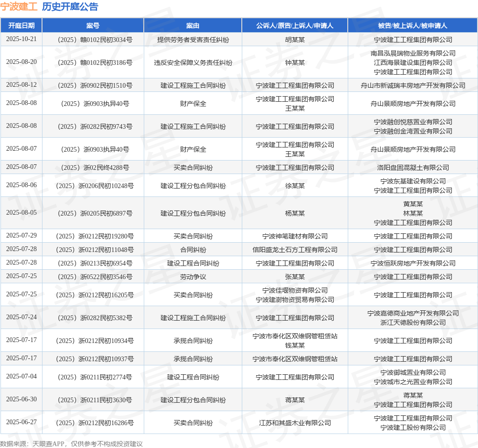The height and width of the screenshot is (448, 478).
Task: Click case number 浙0522民初3546号
Action: [95, 277]
